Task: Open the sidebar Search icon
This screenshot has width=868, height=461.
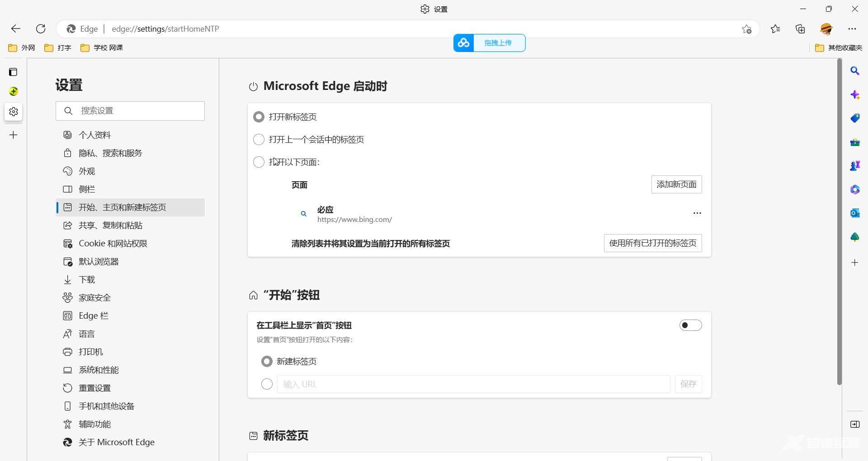Action: (855, 71)
